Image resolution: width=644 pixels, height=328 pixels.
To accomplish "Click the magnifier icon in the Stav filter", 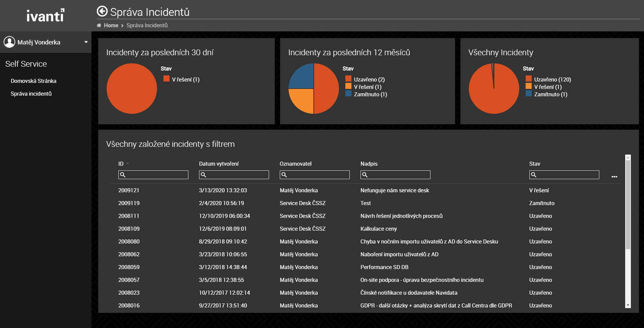I will click(534, 175).
